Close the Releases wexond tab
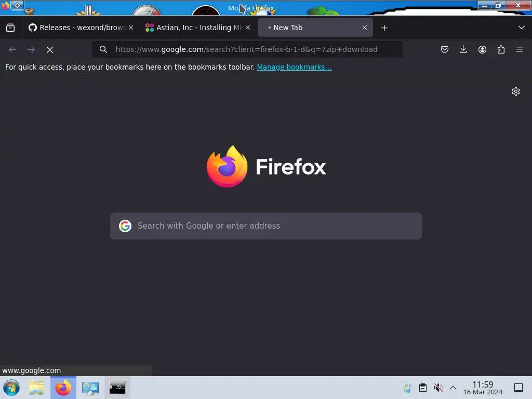Image resolution: width=532 pixels, height=399 pixels. 131,28
